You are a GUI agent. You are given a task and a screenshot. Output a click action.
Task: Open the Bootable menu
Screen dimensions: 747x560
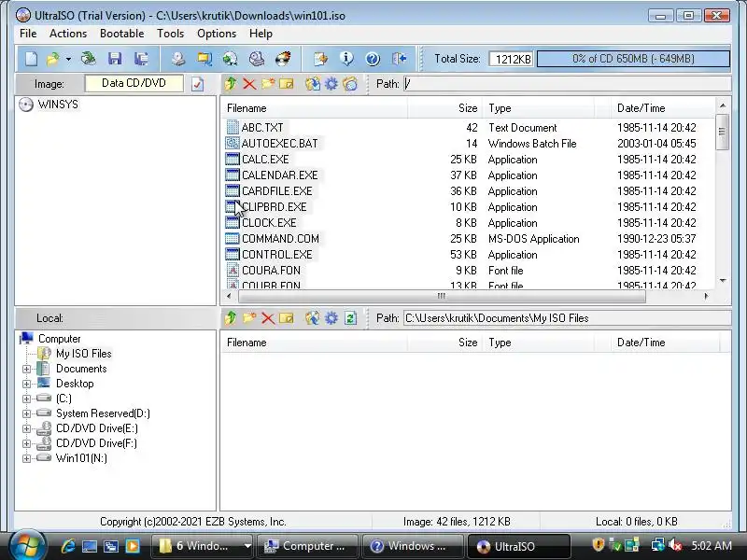pyautogui.click(x=122, y=34)
